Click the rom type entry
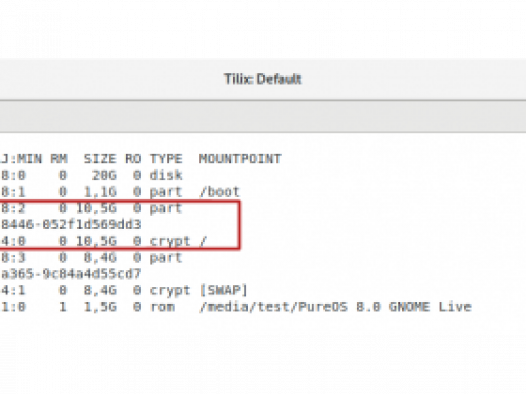The height and width of the screenshot is (394, 526). coord(162,306)
